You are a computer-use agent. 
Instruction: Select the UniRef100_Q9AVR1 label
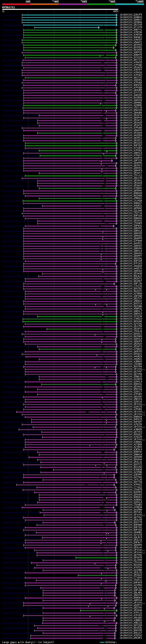pyautogui.click(x=131, y=80)
